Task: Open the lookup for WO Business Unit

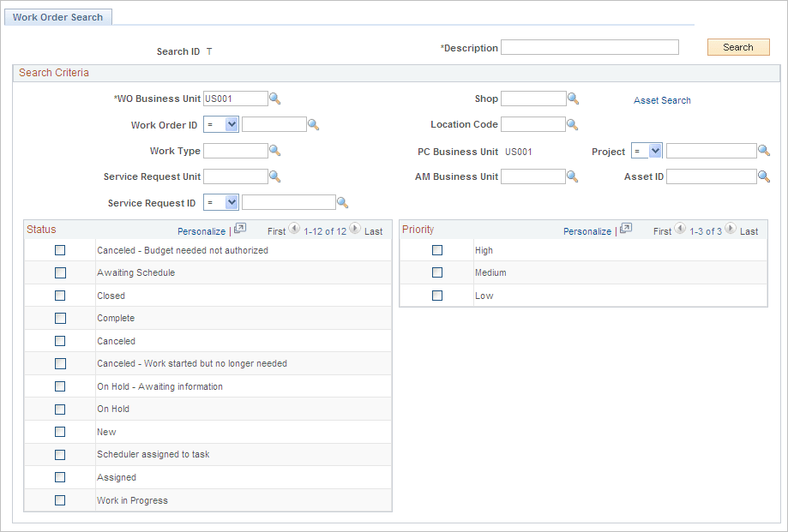Action: 274,98
